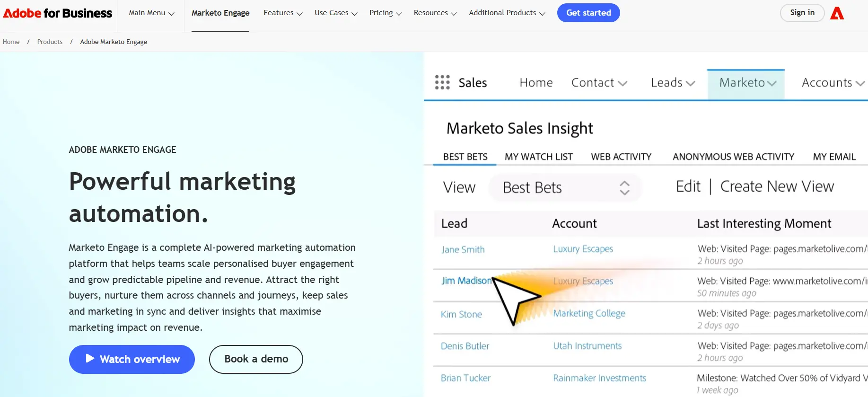Expand the Features dropdown
This screenshot has width=868, height=397.
point(283,13)
